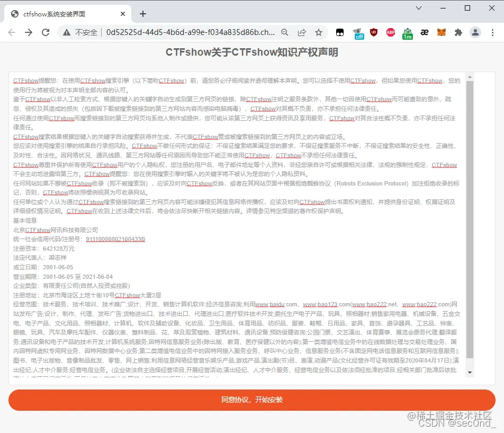Open the uBlock Origin extension
The width and height of the screenshot is (504, 433).
374,32
